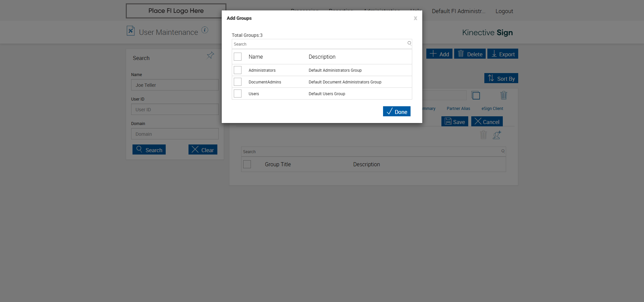Click the search magnifier in Add Groups
The width and height of the screenshot is (644, 302).
[409, 43]
